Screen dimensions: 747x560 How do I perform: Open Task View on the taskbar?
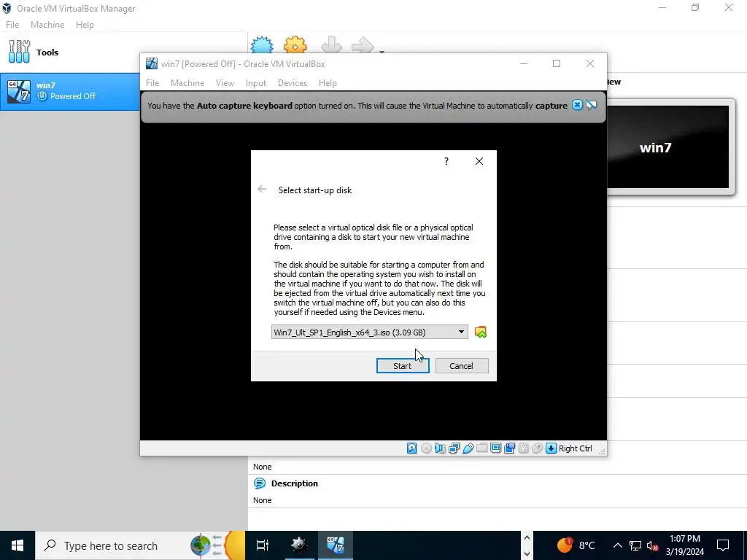click(x=263, y=545)
